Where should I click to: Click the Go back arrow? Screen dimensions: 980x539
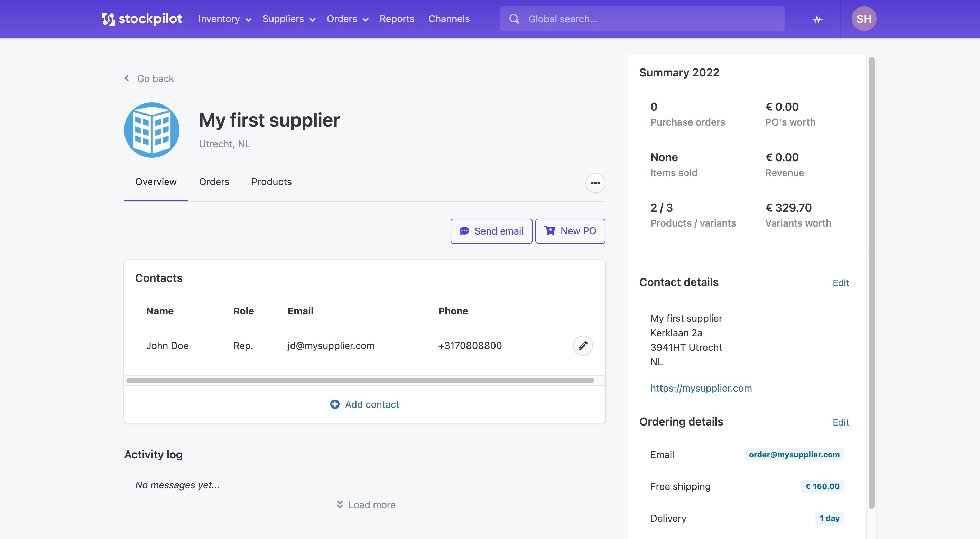pyautogui.click(x=127, y=79)
